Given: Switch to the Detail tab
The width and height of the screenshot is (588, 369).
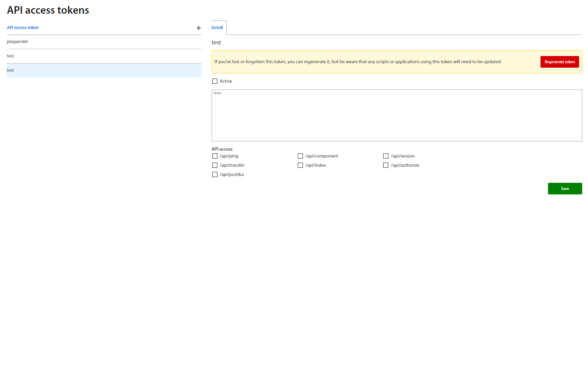Looking at the screenshot, I should point(217,28).
